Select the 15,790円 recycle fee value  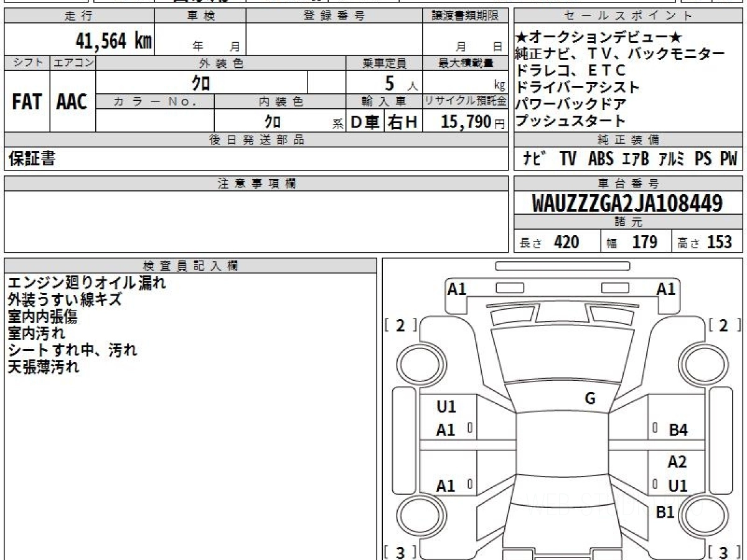coord(473,122)
